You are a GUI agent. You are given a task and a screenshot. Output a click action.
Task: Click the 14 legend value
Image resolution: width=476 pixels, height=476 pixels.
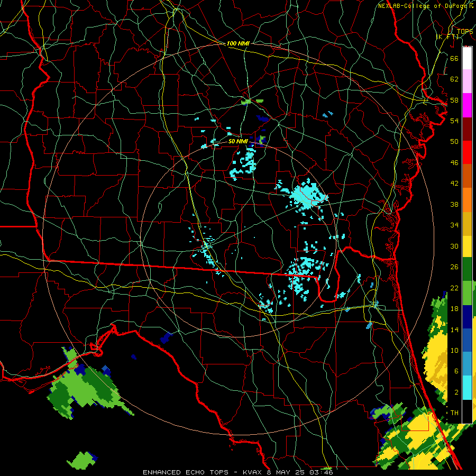click(x=454, y=329)
